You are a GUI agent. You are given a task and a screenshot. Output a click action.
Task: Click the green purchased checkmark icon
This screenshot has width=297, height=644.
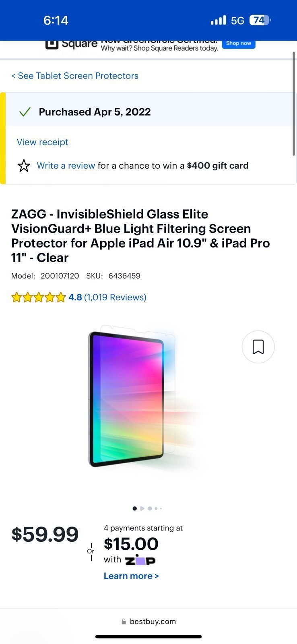pyautogui.click(x=25, y=112)
